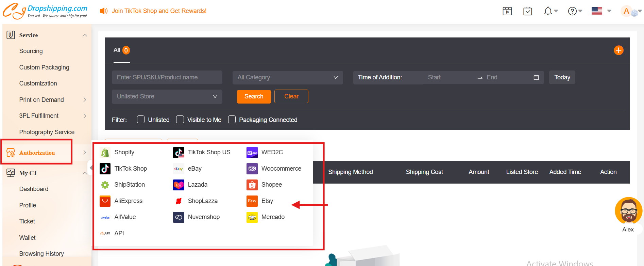Click the SPU/SKU/Product name search field
Screen dimensions: 644x266
click(167, 77)
